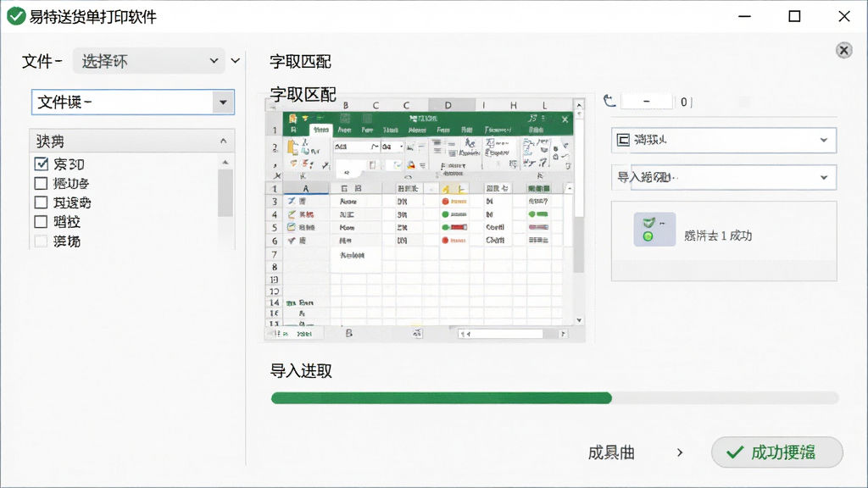Select column header H in the preview
Viewport: 868px width, 488px height.
514,105
